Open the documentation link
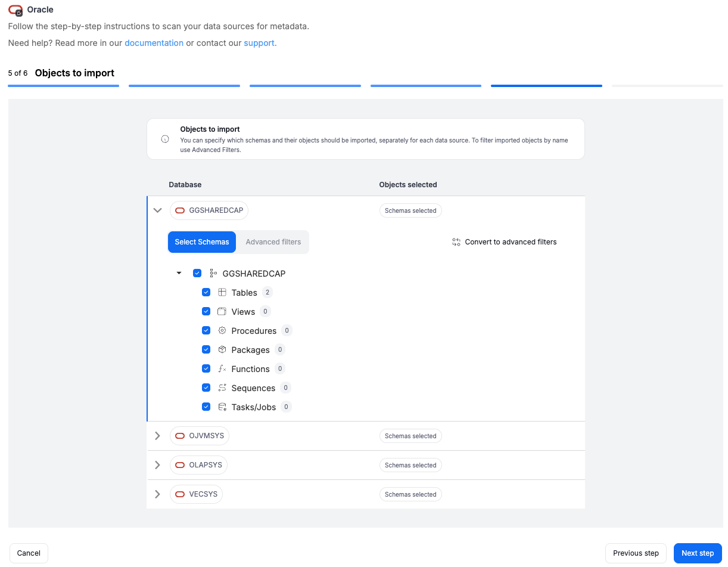Screen dimensions: 728x567 tap(154, 43)
